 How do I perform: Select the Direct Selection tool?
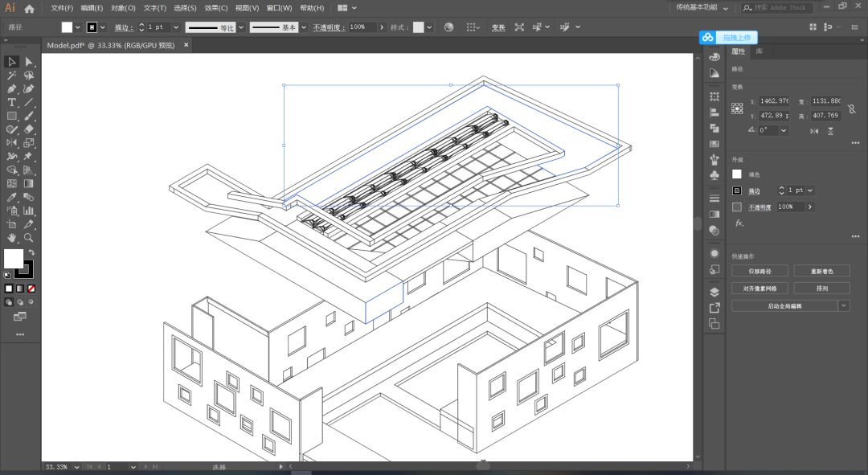point(29,61)
